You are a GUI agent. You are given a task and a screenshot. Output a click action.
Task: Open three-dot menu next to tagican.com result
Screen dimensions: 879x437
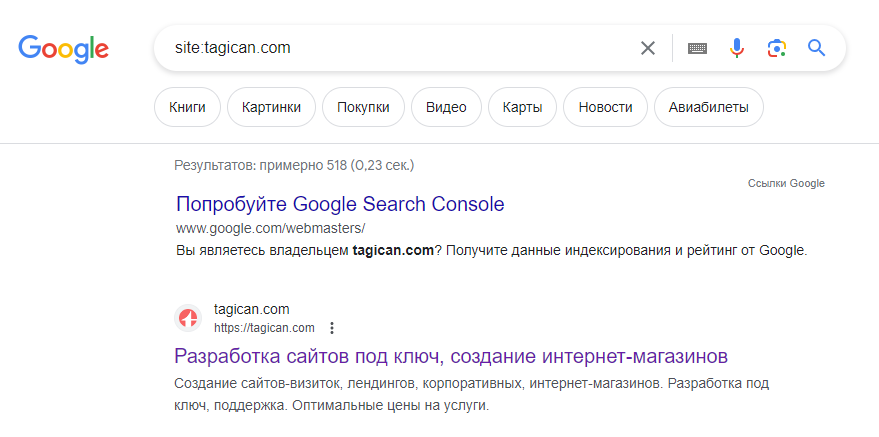coord(332,328)
